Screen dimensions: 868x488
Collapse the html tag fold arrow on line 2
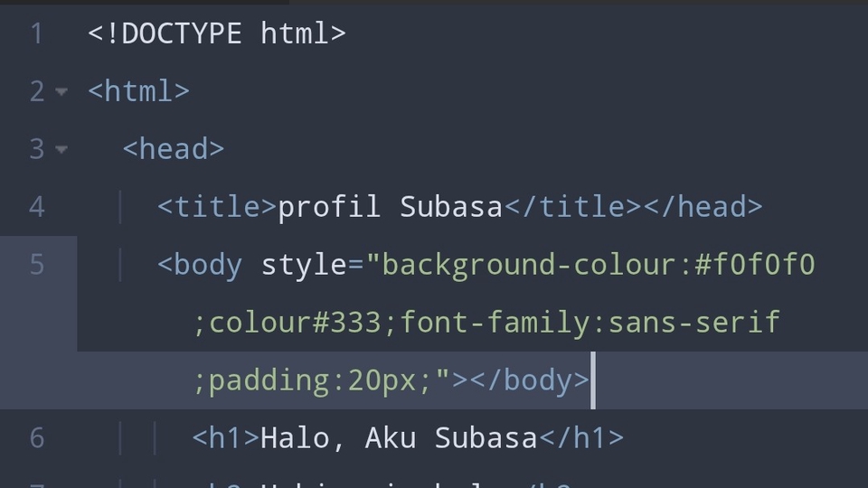coord(61,91)
